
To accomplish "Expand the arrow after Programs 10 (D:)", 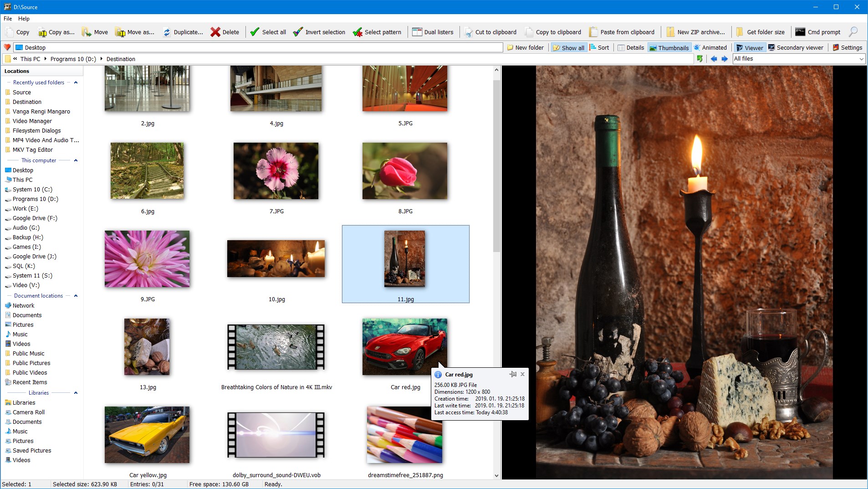I will (x=102, y=59).
